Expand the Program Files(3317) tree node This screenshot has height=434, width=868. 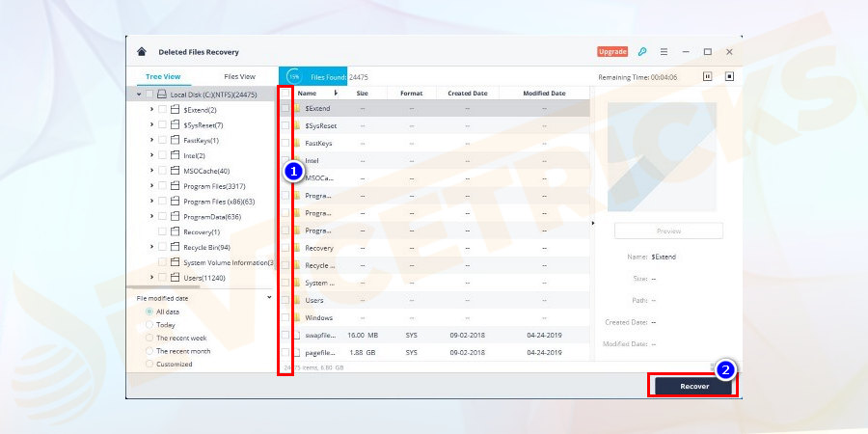(151, 186)
